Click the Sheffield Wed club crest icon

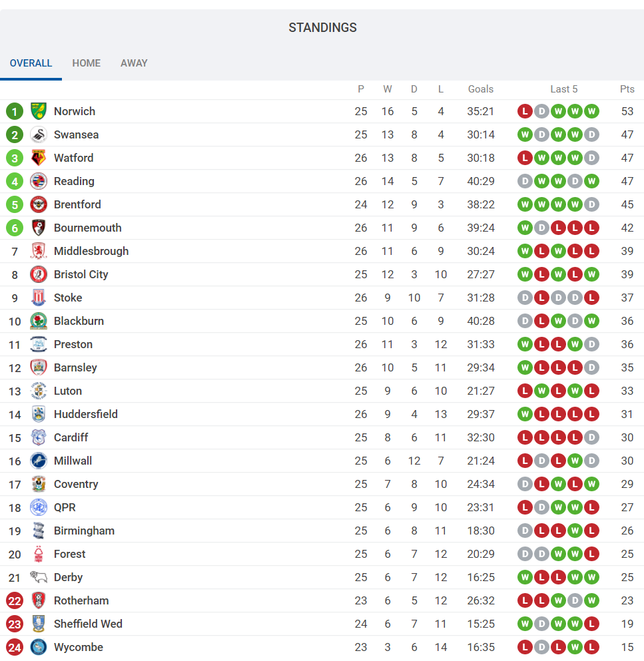point(39,624)
